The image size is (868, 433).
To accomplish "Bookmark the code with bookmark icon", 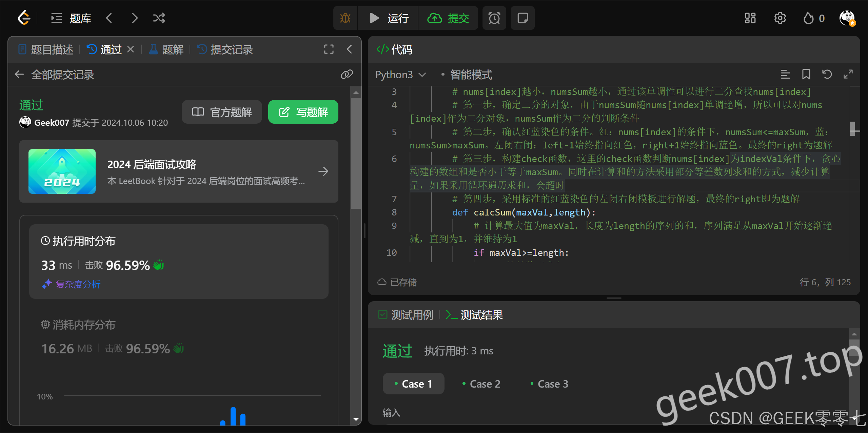I will click(x=806, y=74).
